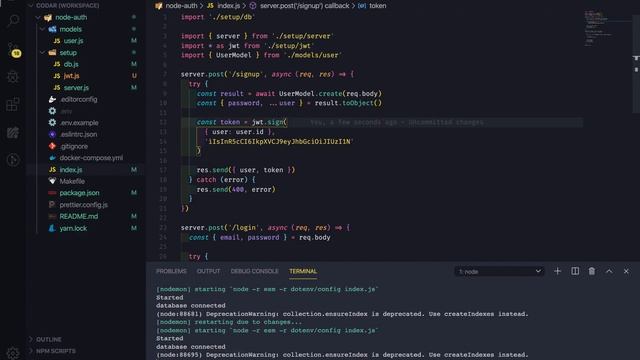Open the Manage gear in activity bar
640x360 pixels.
coord(13,353)
